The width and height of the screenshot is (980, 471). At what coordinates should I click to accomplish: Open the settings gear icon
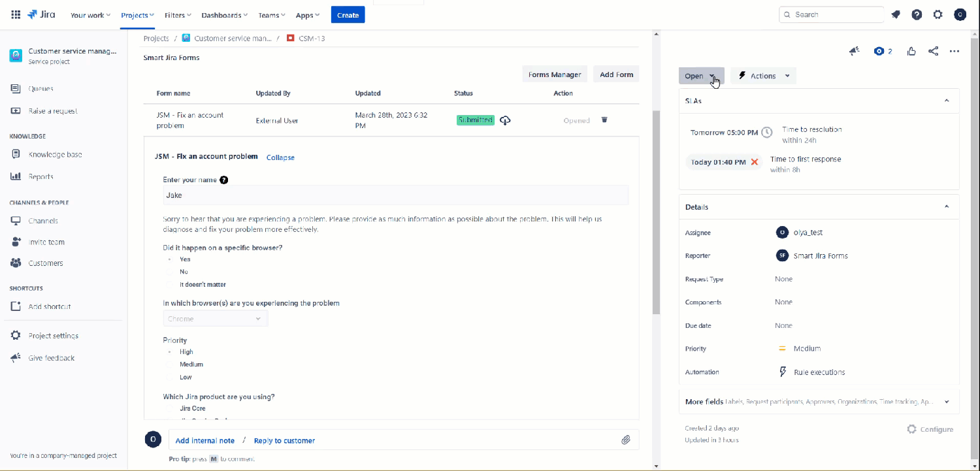click(938, 14)
